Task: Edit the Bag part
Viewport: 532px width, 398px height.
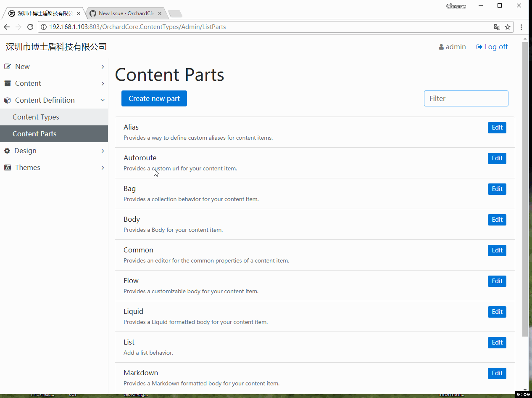Action: pyautogui.click(x=497, y=189)
